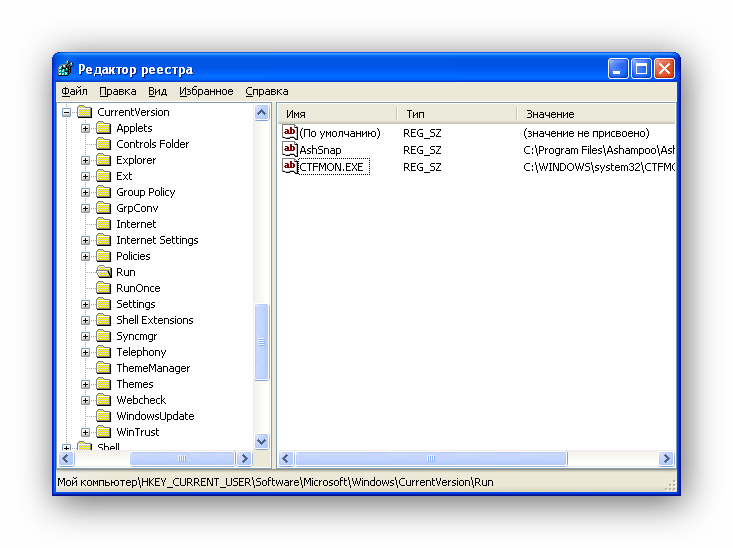Click the Policies folder icon
Viewport: 733px width, 548px height.
103,256
